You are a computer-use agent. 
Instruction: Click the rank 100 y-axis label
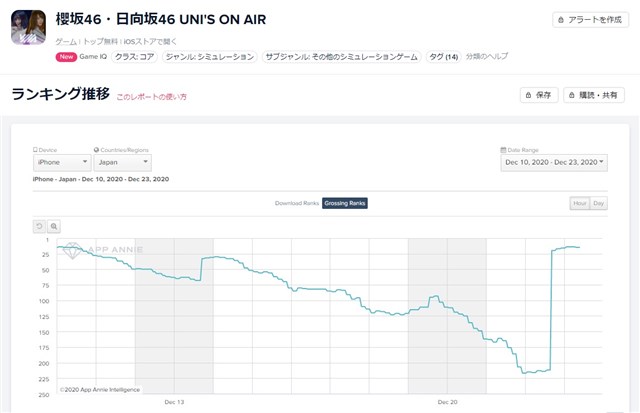[x=44, y=301]
